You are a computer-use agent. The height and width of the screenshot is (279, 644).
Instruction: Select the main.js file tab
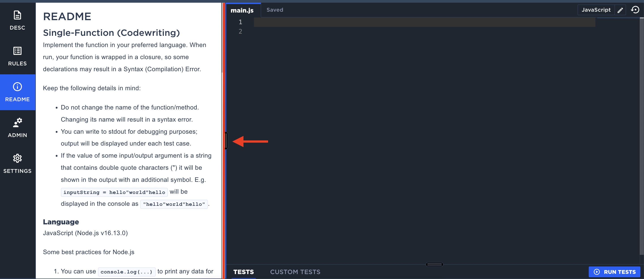(242, 10)
